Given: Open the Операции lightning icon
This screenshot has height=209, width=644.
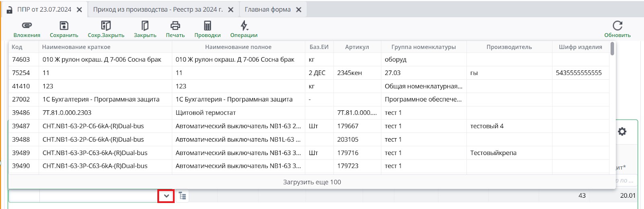Looking at the screenshot, I should coord(244,26).
